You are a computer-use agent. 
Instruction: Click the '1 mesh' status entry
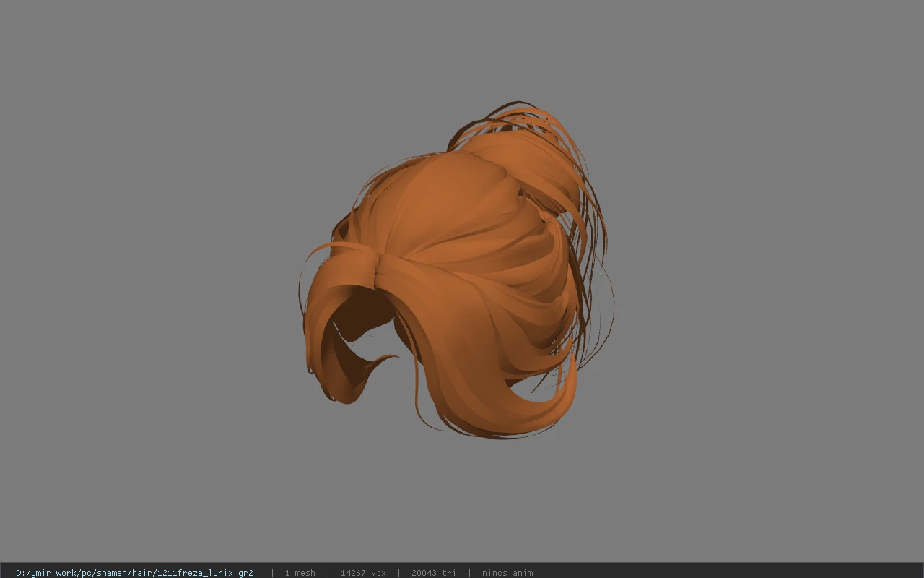(300, 573)
